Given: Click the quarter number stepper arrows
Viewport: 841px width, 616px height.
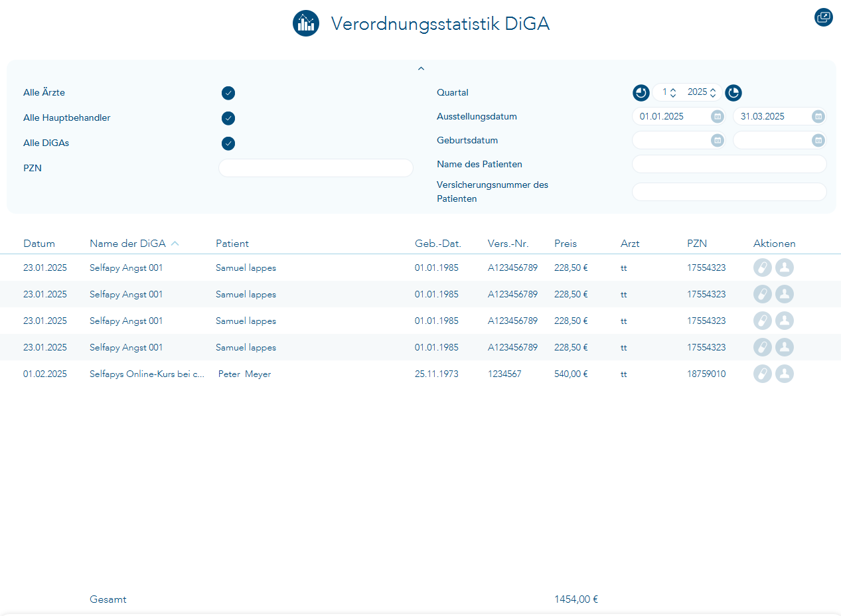Looking at the screenshot, I should pos(672,93).
